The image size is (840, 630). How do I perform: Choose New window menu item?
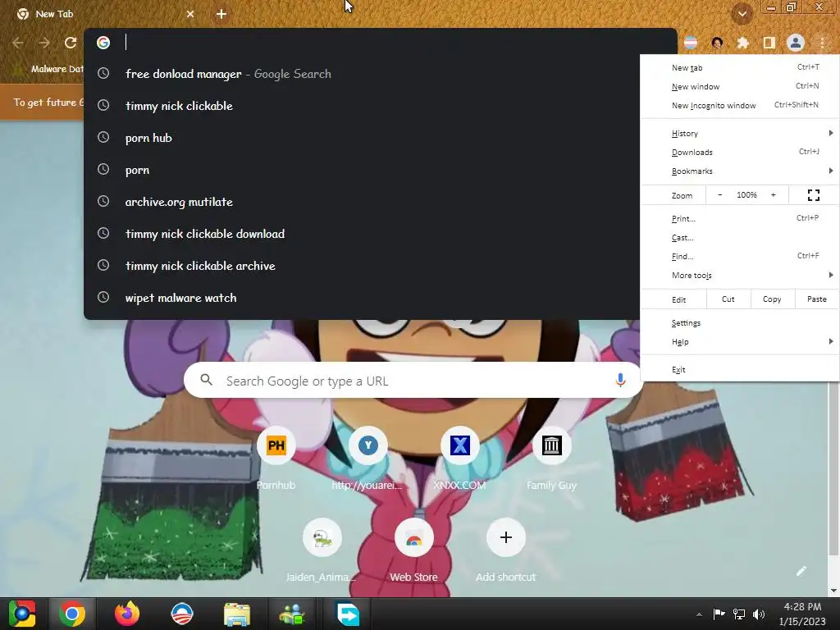(x=740, y=86)
